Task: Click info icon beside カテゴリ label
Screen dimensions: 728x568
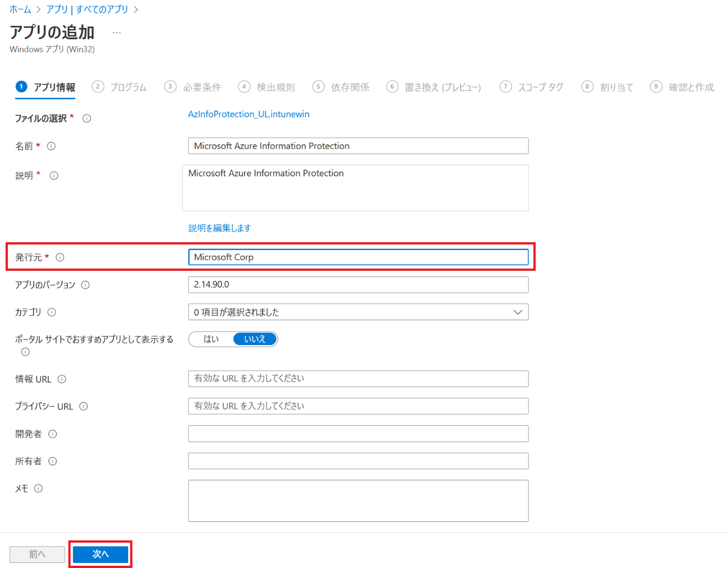Action: pyautogui.click(x=52, y=312)
